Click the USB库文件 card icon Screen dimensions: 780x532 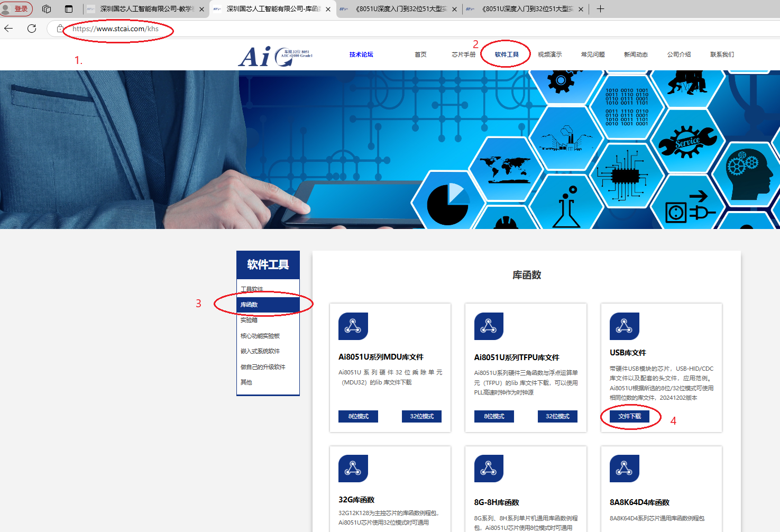[625, 326]
